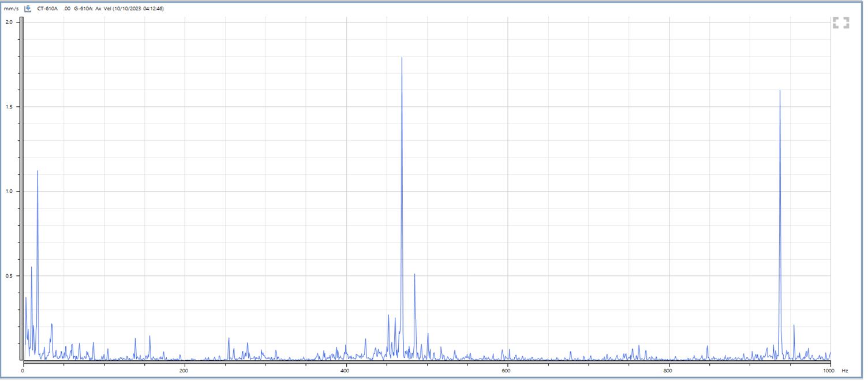Screen dimensions: 868x381
Task: Click the Hz unit label
Action: coord(844,370)
